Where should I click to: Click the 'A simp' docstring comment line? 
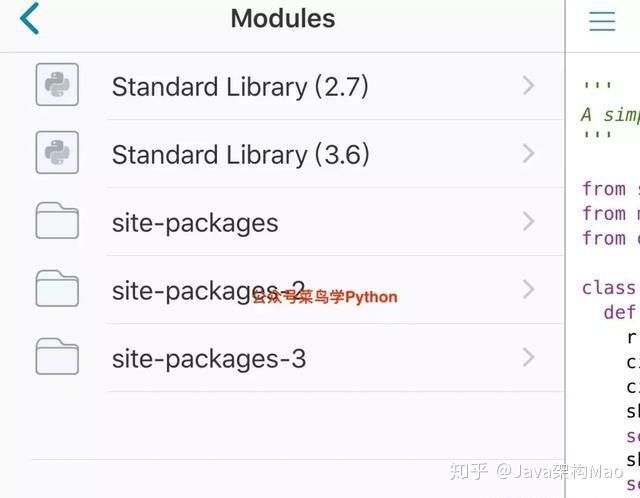pos(610,115)
